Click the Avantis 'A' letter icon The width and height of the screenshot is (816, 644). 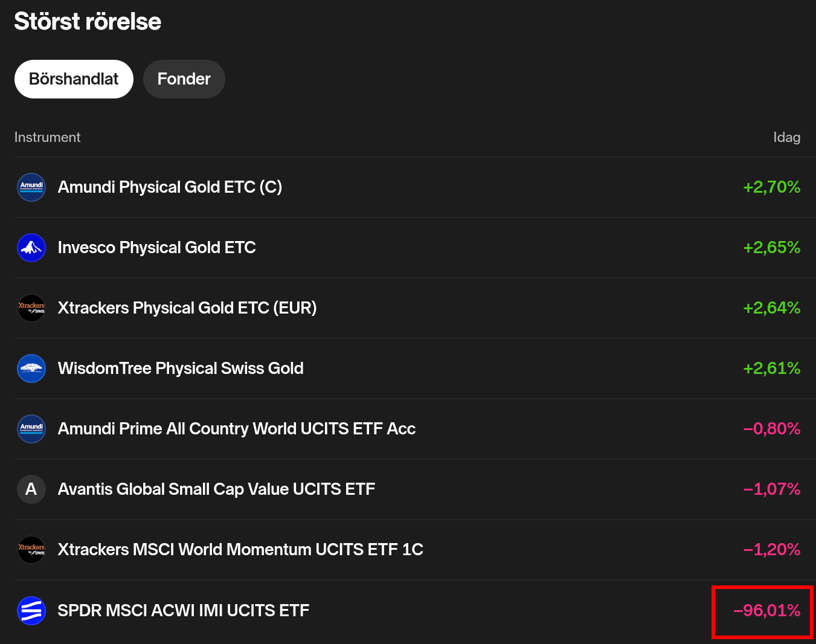click(x=31, y=489)
